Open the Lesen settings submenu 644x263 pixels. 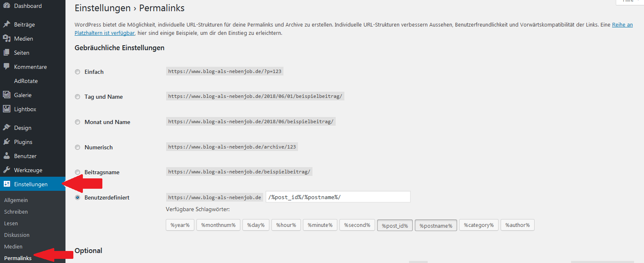(x=11, y=223)
